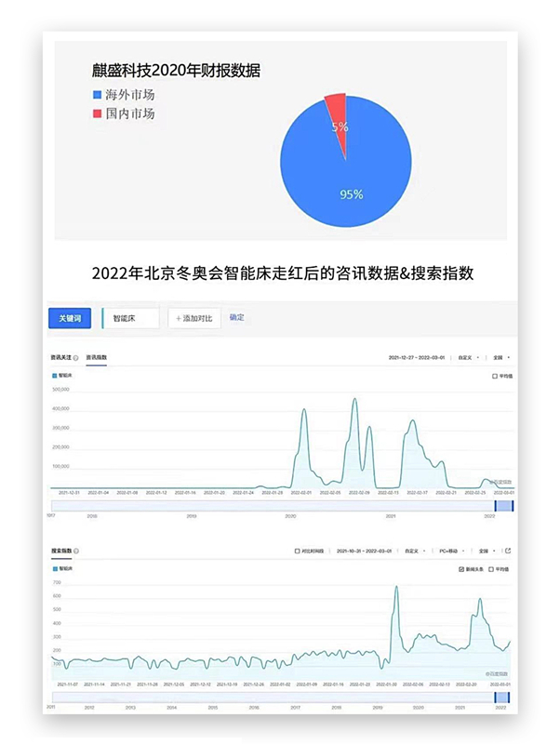Click the export share icon
Image resolution: width=560 pixels, height=744 pixels.
pyautogui.click(x=508, y=551)
